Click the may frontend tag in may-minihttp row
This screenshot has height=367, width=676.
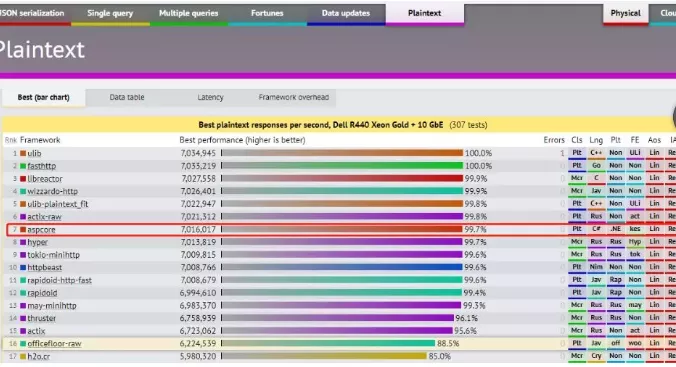(x=635, y=305)
